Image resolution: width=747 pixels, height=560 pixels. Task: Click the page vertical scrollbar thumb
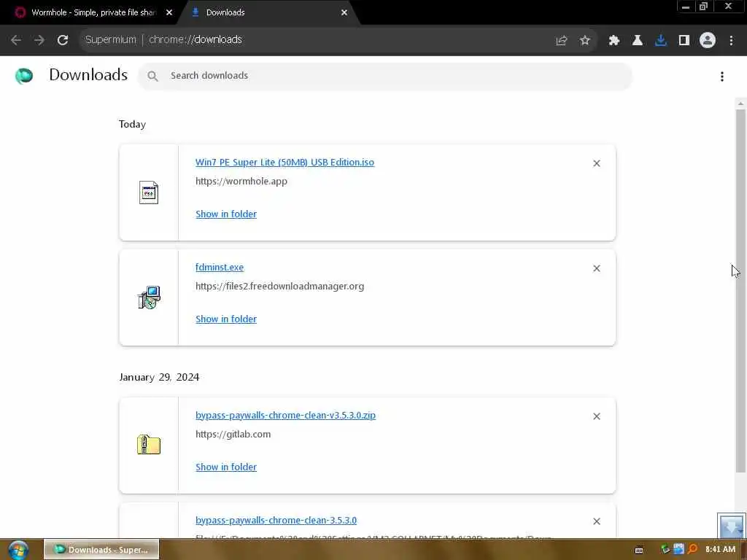point(740,290)
